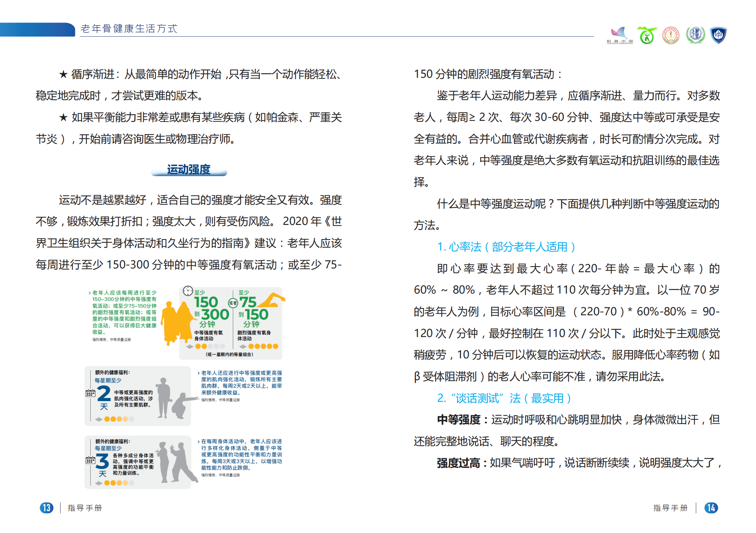Click the calendar icon beside 3 天
756x533 pixels.
point(90,460)
